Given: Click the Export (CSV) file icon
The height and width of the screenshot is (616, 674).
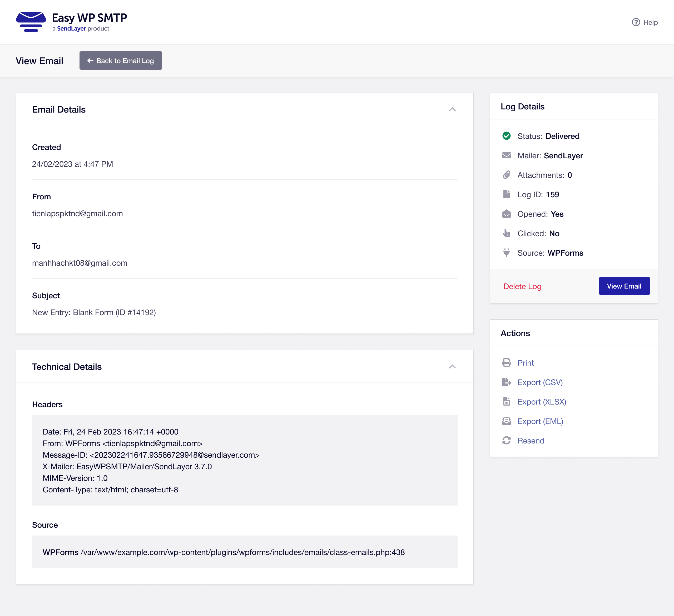Looking at the screenshot, I should (x=506, y=382).
